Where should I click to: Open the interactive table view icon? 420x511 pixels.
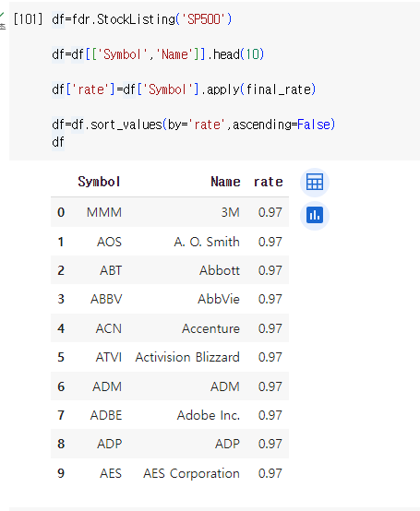(x=315, y=183)
